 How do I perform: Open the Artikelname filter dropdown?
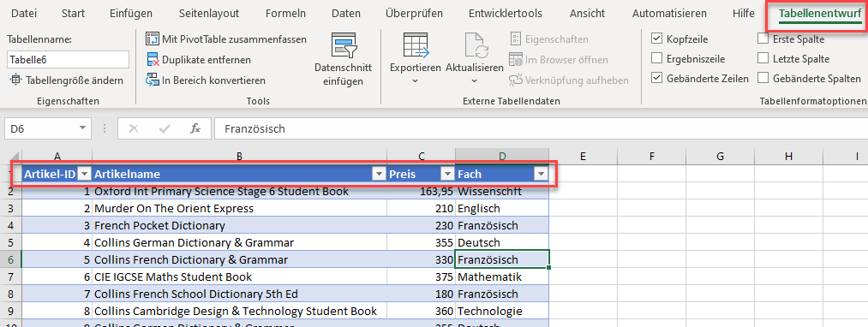coord(379,175)
